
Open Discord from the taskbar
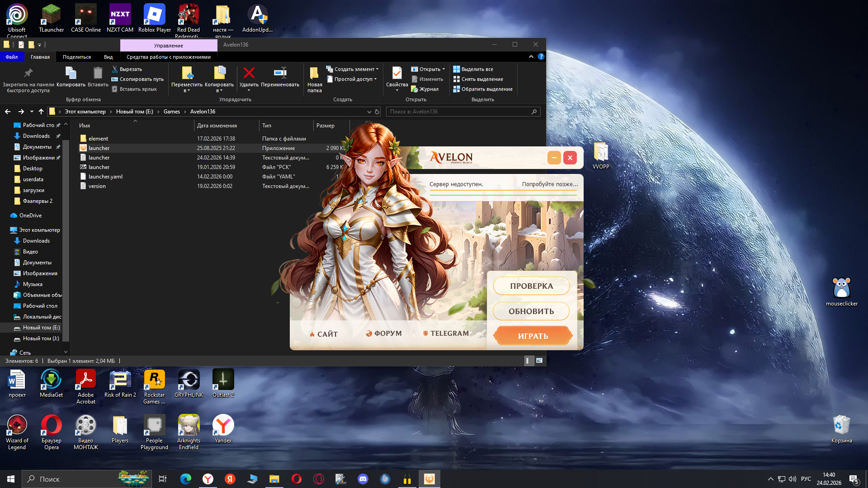(363, 479)
